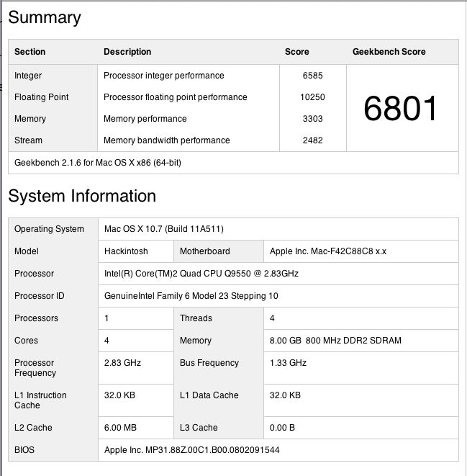Select the Core 2 Quad Q9550 processor value

point(201,274)
